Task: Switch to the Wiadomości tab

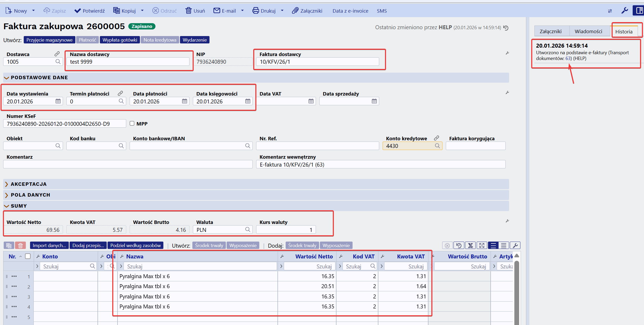Action: 588,31
